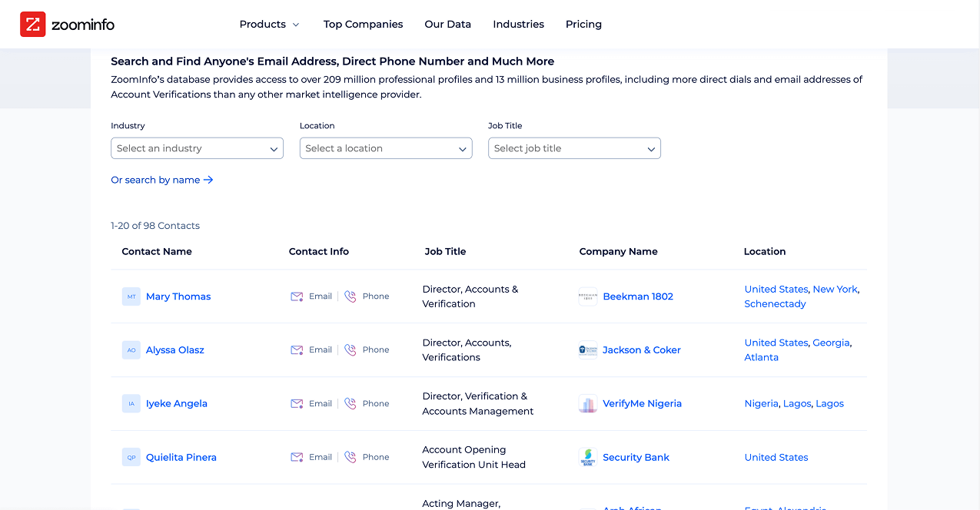This screenshot has height=510, width=980.
Task: Open Mary Thomas contact profile
Action: pyautogui.click(x=178, y=296)
